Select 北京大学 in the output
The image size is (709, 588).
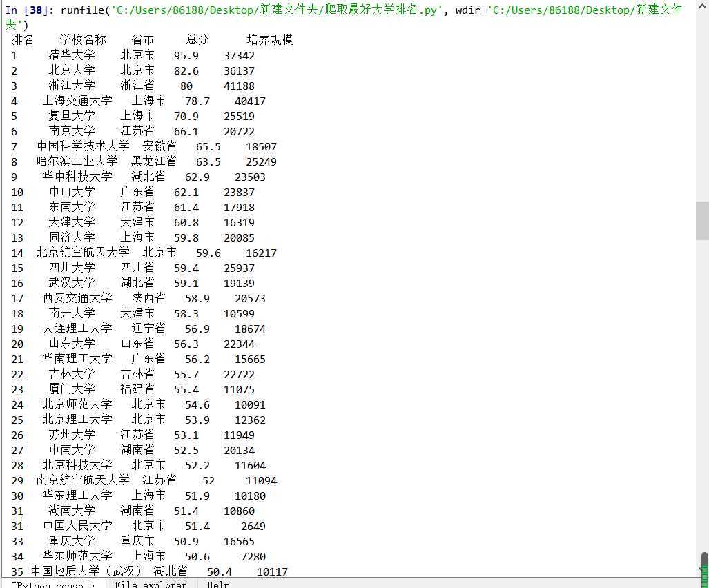(72, 70)
